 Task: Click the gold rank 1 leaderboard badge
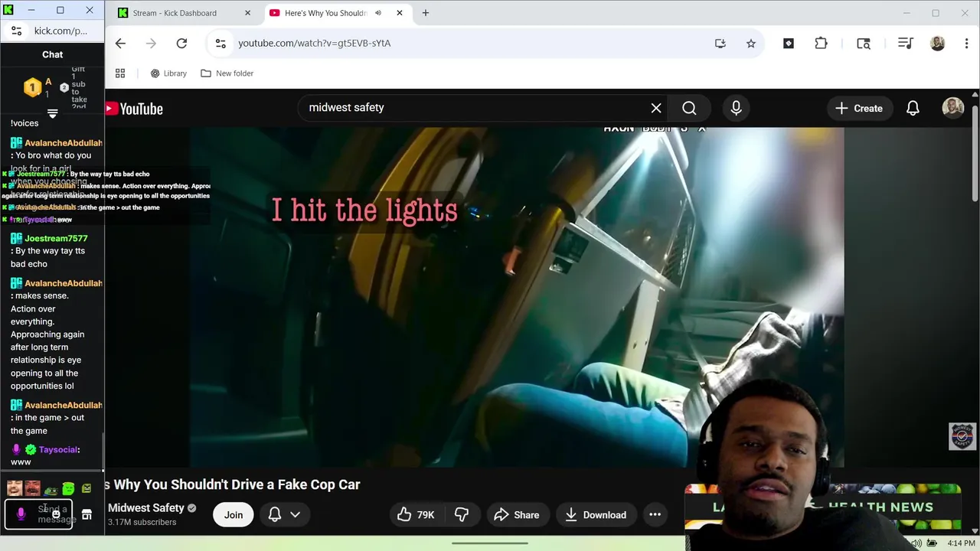click(x=32, y=87)
